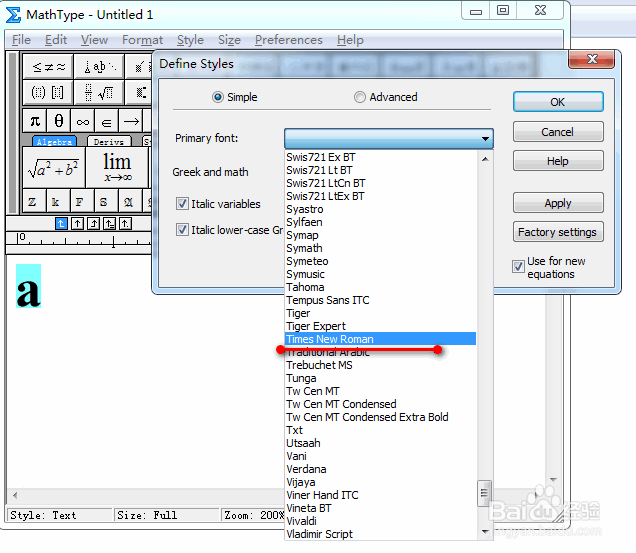
Task: Open the Help menu
Action: click(350, 40)
